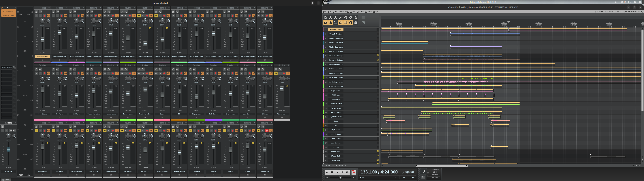Open Routing on Kontakt - stem strip
Image resolution: width=644 pixels, height=181 pixels.
(x=42, y=8)
